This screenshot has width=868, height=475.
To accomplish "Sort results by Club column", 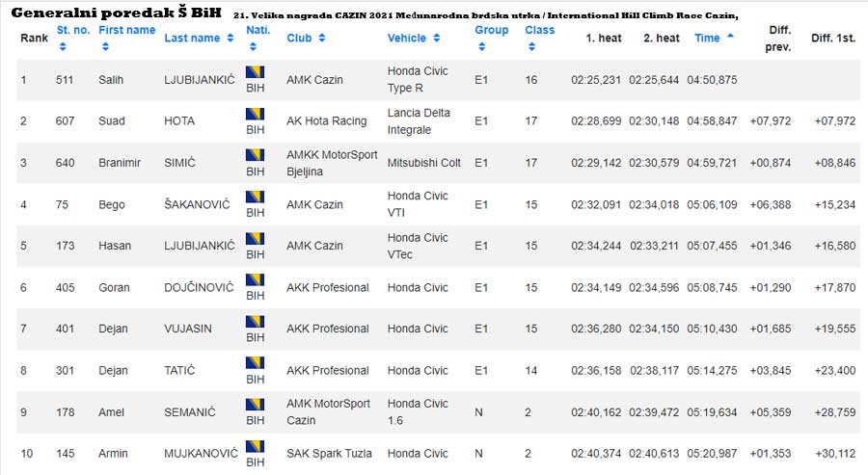I will tap(306, 38).
